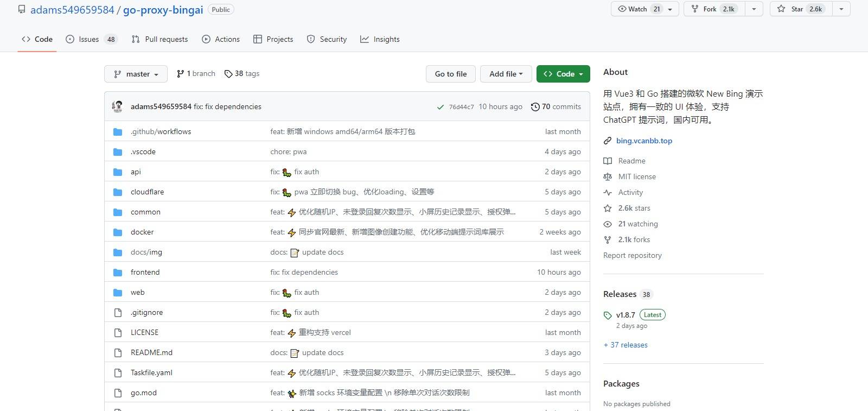Click the api folder icon
This screenshot has height=411, width=868.
click(118, 172)
